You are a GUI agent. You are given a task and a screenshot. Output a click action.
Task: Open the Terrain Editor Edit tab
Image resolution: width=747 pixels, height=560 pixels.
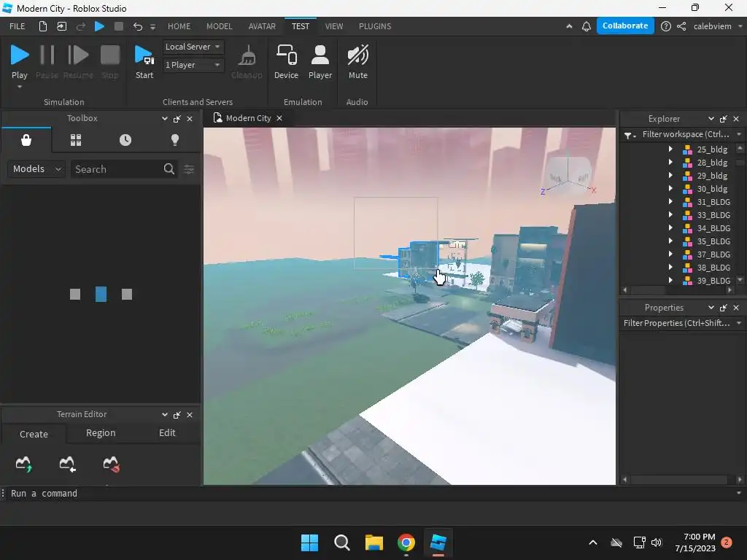[167, 433]
